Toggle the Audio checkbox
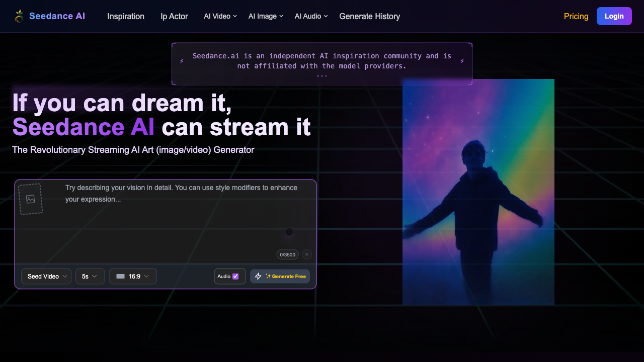Image resolution: width=644 pixels, height=362 pixels. [x=235, y=277]
